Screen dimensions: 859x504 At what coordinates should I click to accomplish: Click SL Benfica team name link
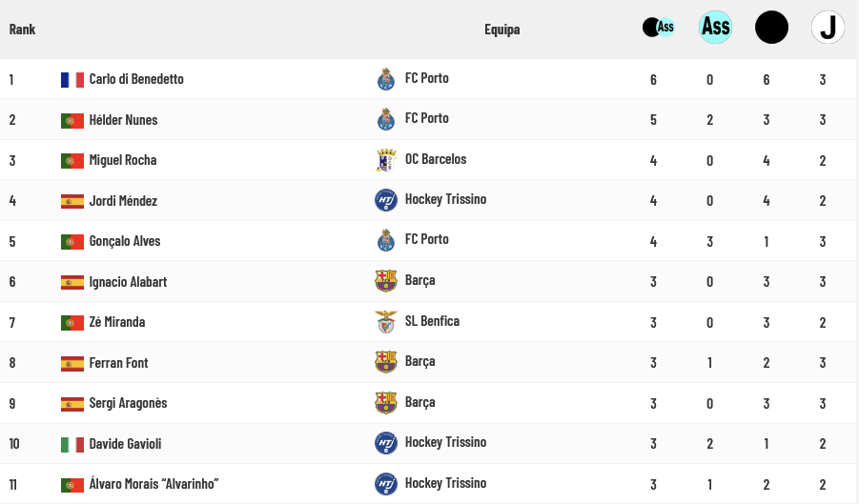[432, 321]
